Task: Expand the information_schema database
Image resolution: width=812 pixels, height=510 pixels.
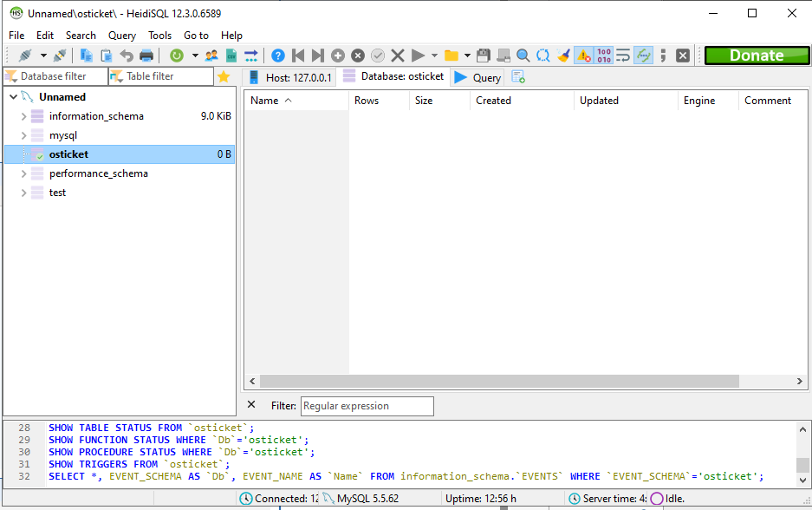Action: tap(23, 116)
